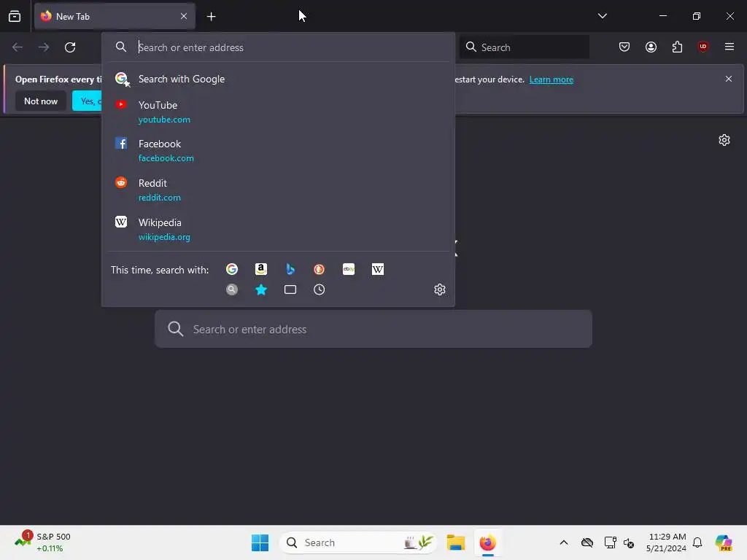Open the notifications bell icon
Screen dimensions: 747x560
[x=697, y=542]
